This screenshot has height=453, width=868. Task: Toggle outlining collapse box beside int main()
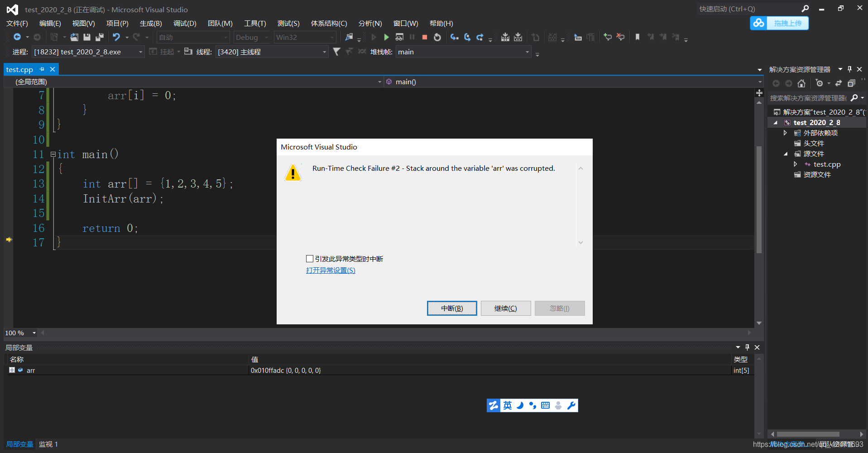[53, 154]
